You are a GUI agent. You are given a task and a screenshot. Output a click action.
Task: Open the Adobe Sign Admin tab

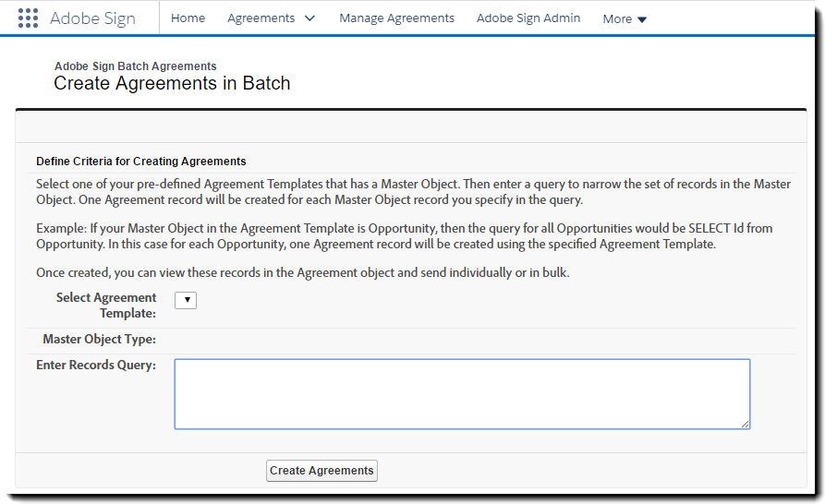coord(528,18)
